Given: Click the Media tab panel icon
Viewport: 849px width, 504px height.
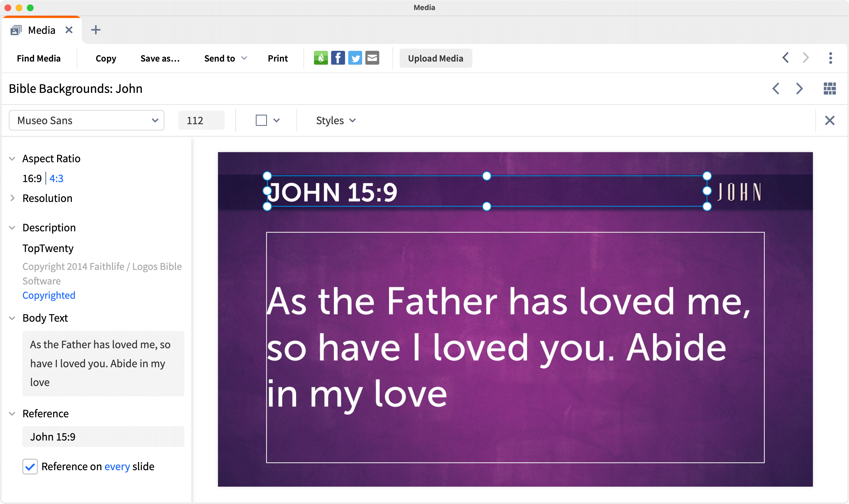Looking at the screenshot, I should point(16,30).
